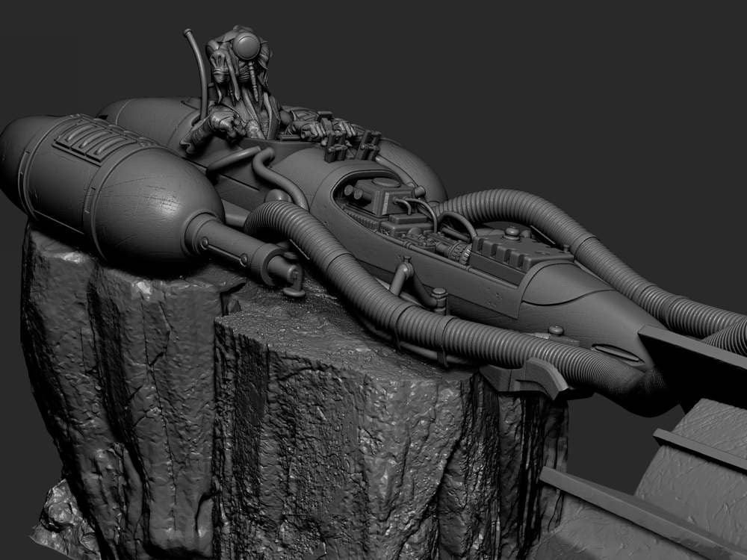This screenshot has height=560, width=747.
Task: Select the small valve pipe on fuselage side
Action: coord(403,274)
